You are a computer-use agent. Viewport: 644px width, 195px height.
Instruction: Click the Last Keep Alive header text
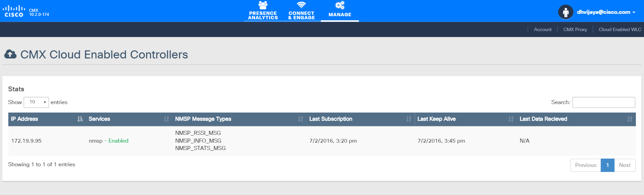[436, 119]
